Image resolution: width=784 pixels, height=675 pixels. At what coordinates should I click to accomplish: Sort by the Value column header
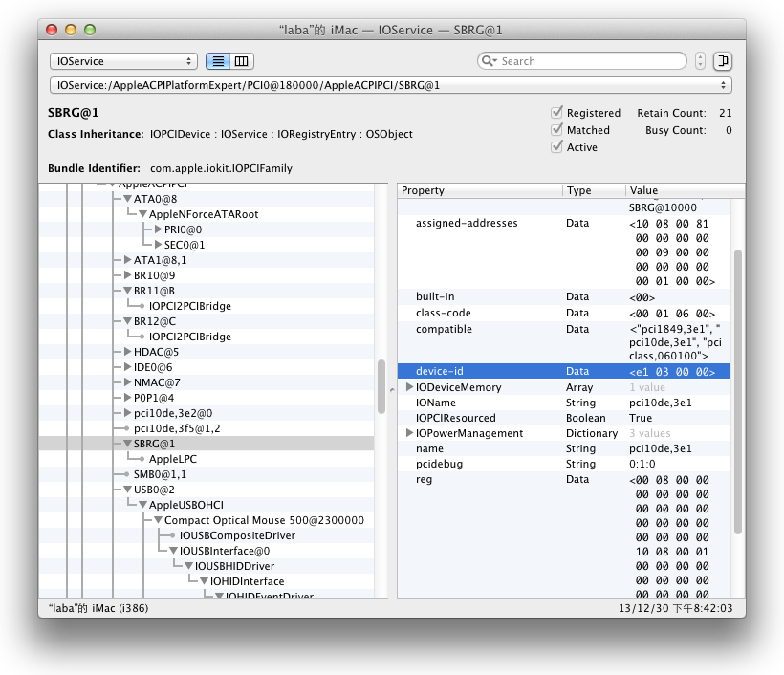tap(678, 190)
